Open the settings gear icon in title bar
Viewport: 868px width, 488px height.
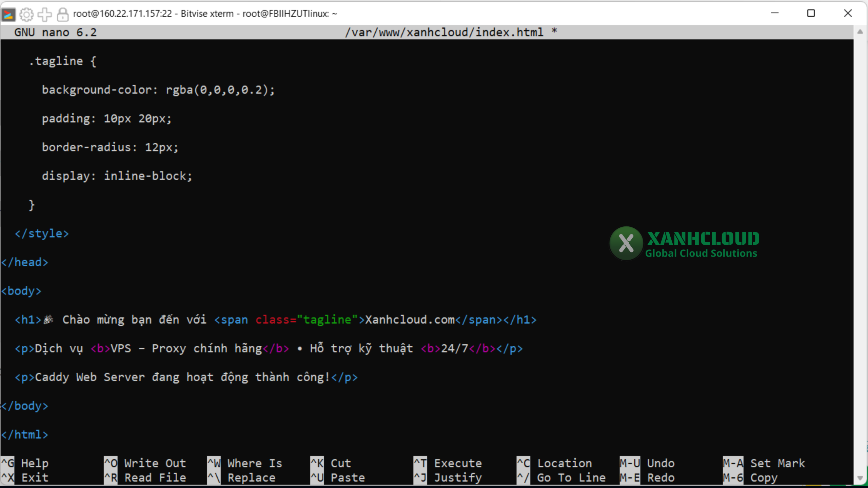(26, 14)
